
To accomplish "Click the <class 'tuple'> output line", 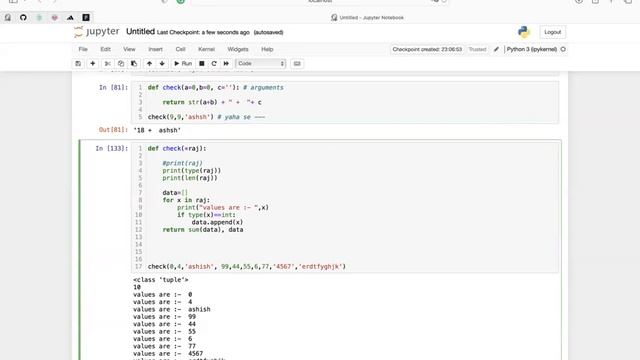I will point(161,280).
